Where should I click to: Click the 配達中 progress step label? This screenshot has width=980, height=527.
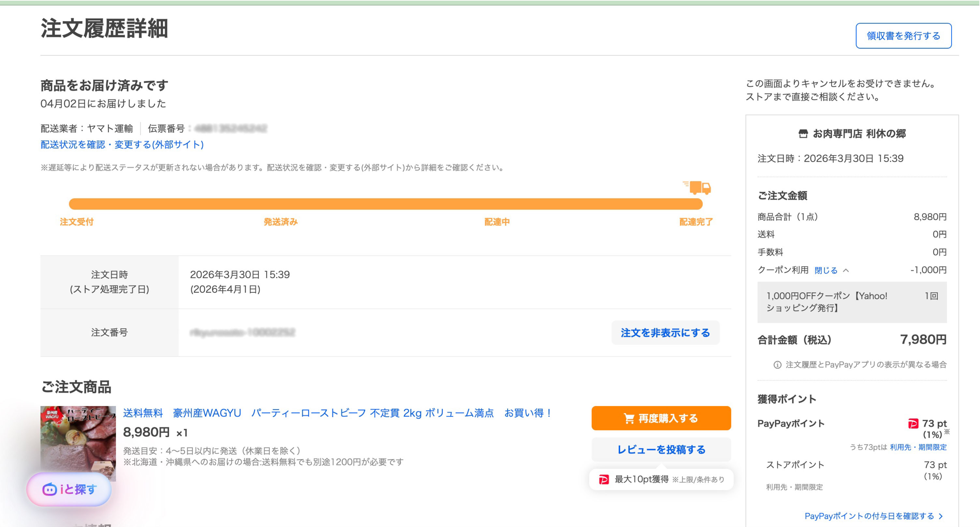pos(497,222)
